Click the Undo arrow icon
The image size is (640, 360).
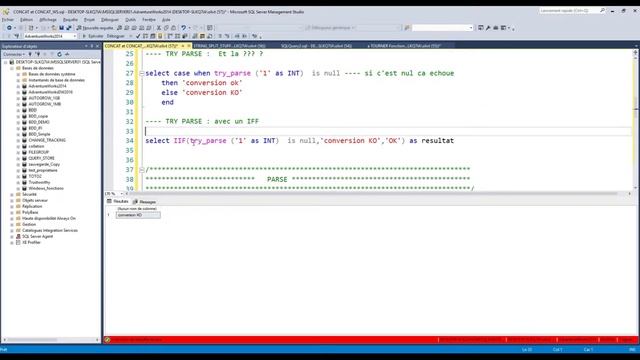pos(184,28)
